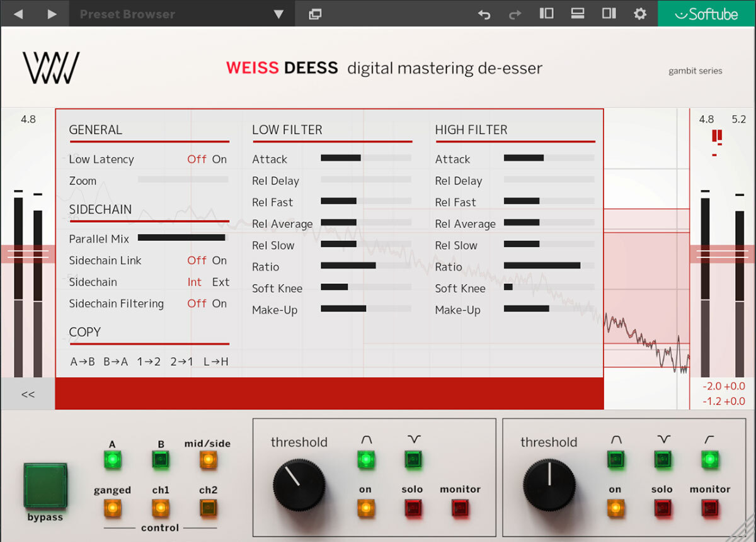The image size is (756, 542).
Task: Click the low band threshold knob
Action: click(299, 485)
